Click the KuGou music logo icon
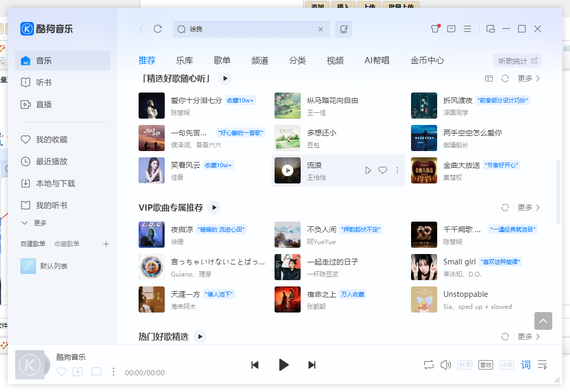 point(27,29)
